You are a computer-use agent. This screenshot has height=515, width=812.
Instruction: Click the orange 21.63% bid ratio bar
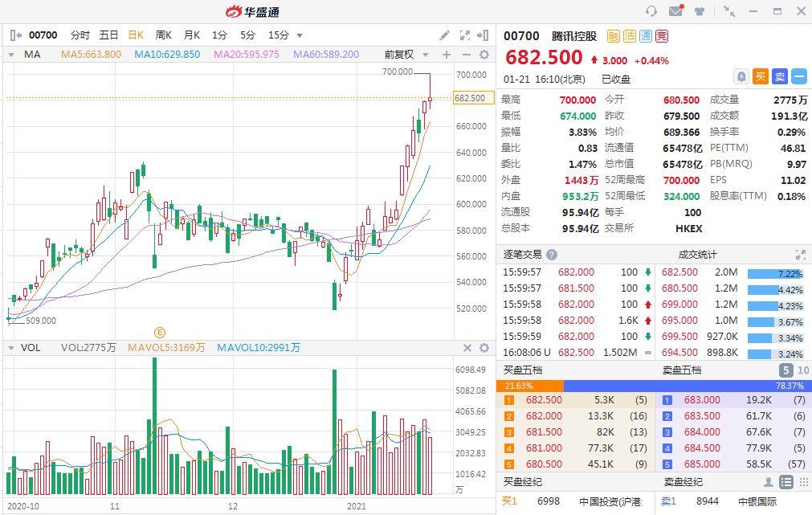pyautogui.click(x=530, y=386)
